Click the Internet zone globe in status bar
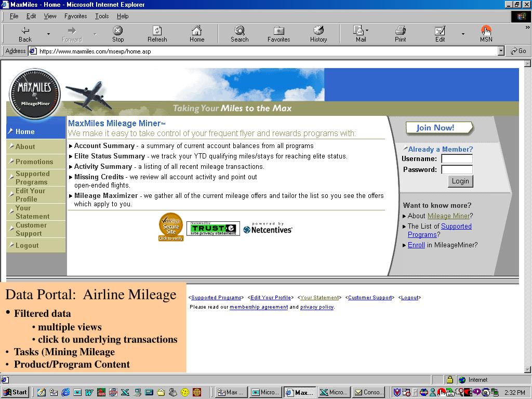 pyautogui.click(x=462, y=380)
